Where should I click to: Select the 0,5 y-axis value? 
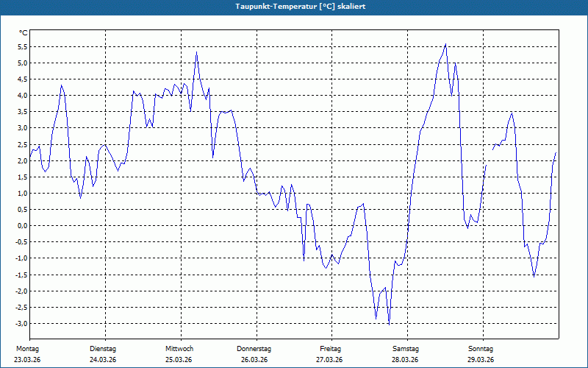(x=23, y=210)
